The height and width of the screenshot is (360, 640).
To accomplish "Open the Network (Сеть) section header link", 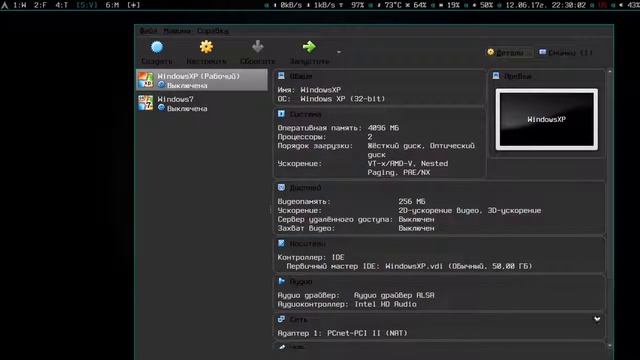I will [298, 320].
